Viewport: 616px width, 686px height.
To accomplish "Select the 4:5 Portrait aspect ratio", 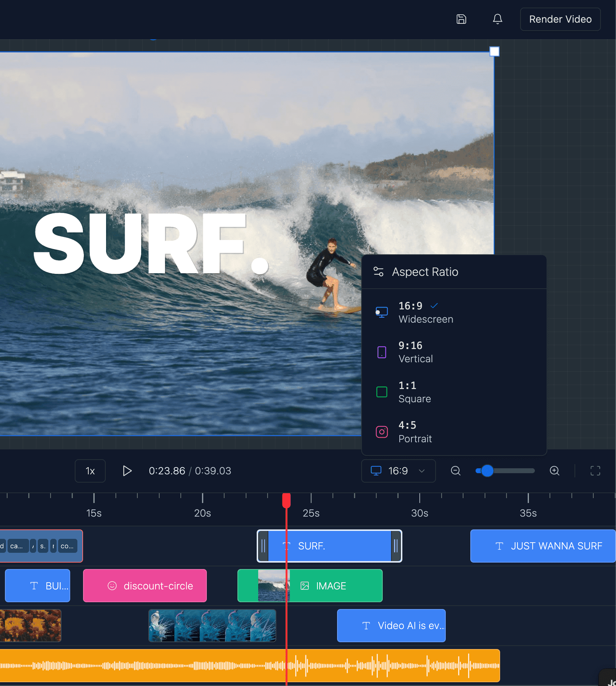I will 415,432.
